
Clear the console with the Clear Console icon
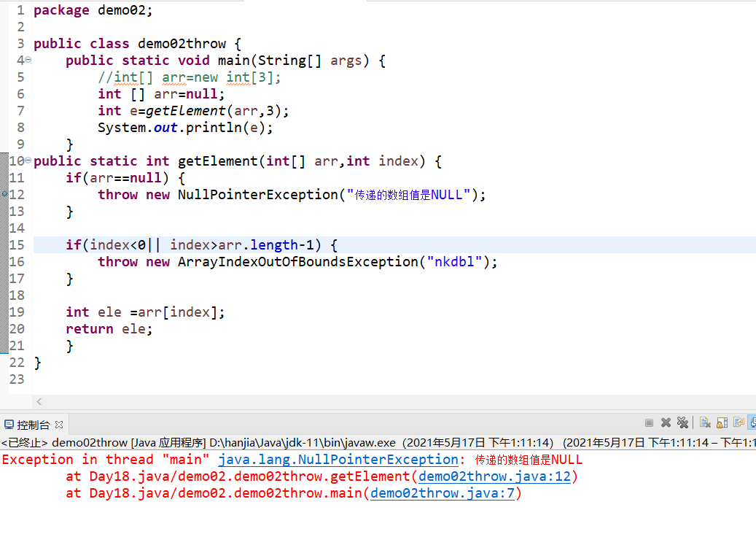(x=706, y=422)
